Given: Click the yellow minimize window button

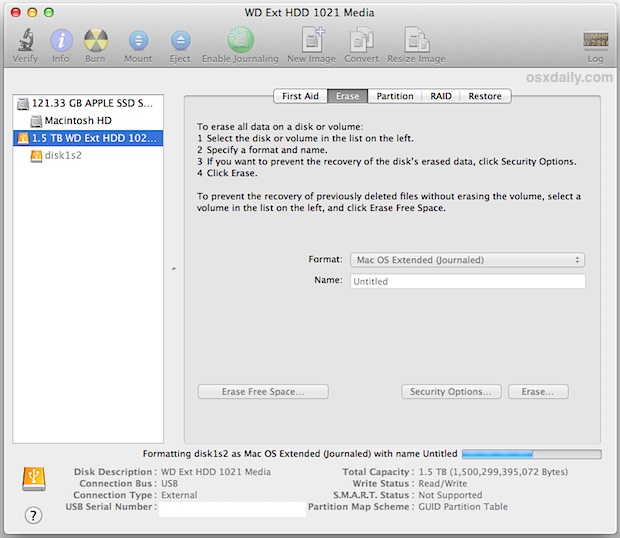Looking at the screenshot, I should (x=32, y=13).
